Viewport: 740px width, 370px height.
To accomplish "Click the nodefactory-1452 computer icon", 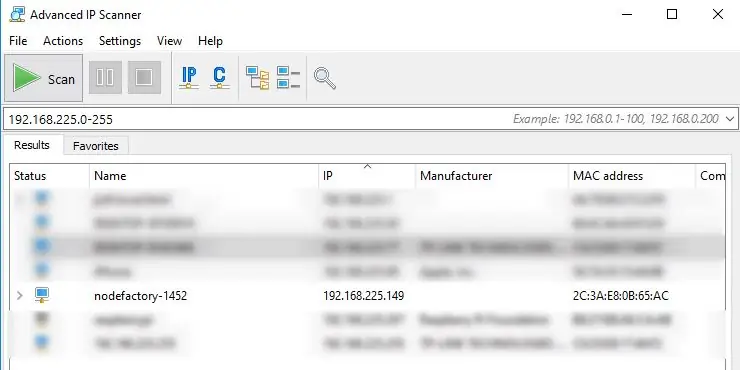I will click(x=42, y=295).
